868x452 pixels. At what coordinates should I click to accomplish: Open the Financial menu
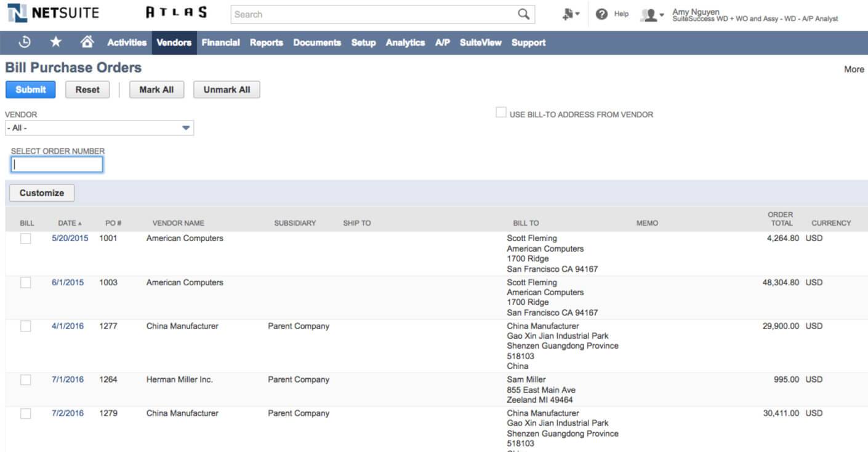220,42
